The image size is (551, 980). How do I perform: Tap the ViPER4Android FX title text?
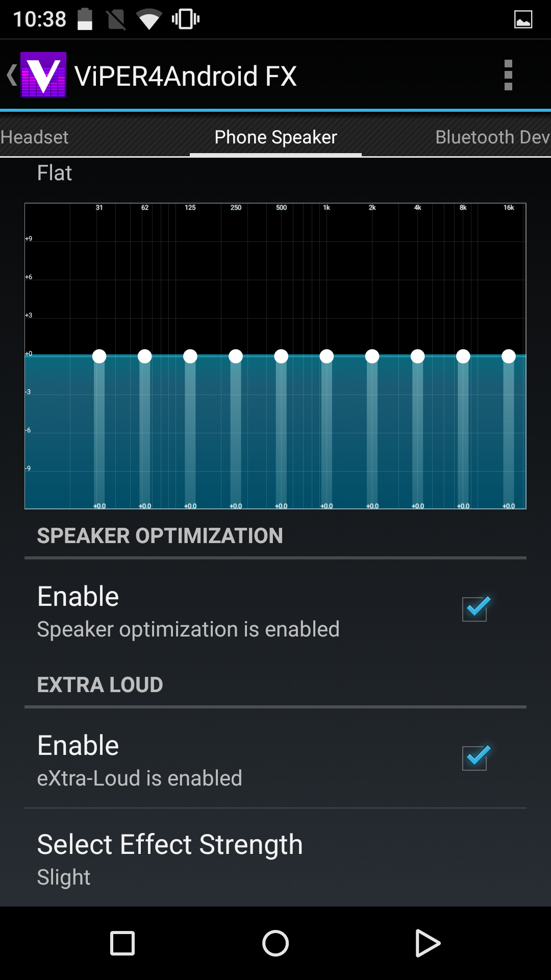[x=186, y=76]
